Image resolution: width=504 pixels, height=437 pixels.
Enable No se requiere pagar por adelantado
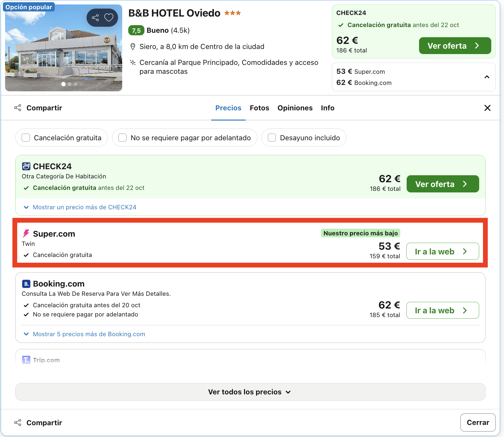122,138
